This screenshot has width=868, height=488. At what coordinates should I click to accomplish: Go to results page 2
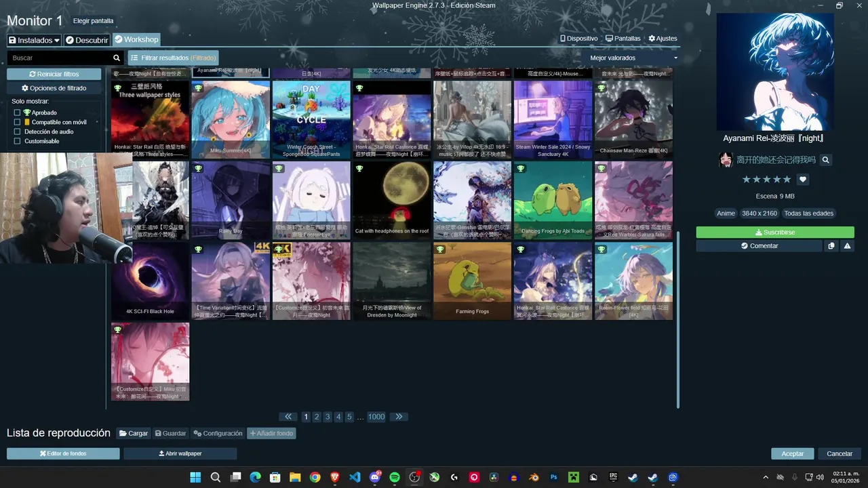tap(317, 417)
